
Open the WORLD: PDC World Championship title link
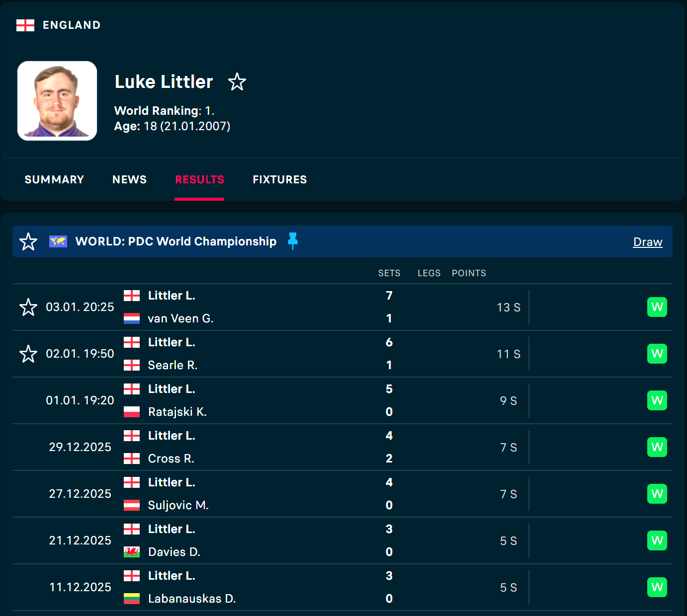(x=176, y=241)
